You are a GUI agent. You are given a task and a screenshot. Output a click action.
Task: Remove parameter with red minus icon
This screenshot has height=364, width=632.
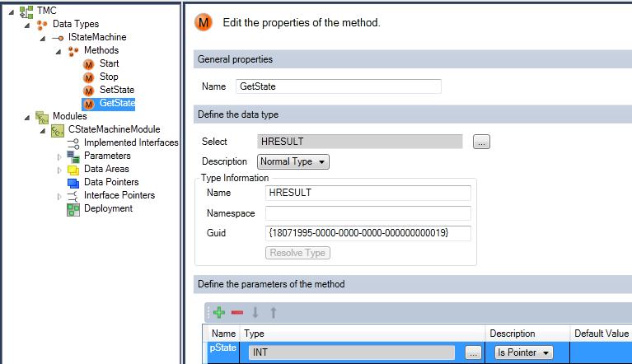pyautogui.click(x=237, y=312)
